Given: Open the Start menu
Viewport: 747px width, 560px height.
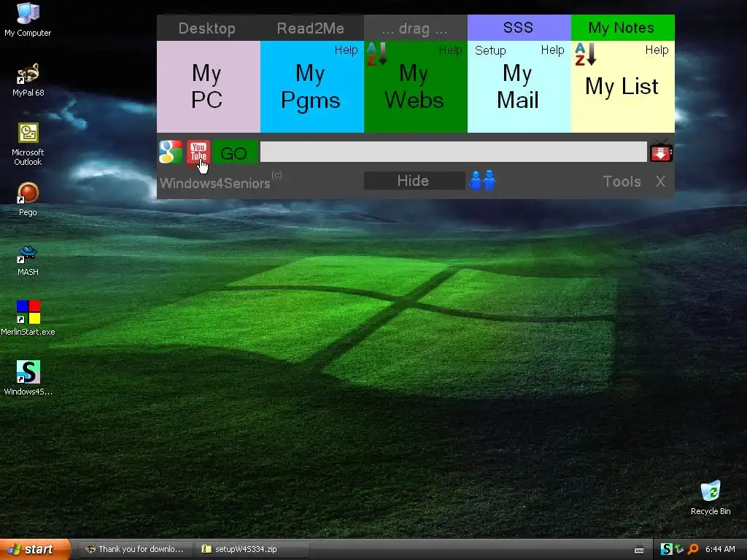Looking at the screenshot, I should (35, 549).
